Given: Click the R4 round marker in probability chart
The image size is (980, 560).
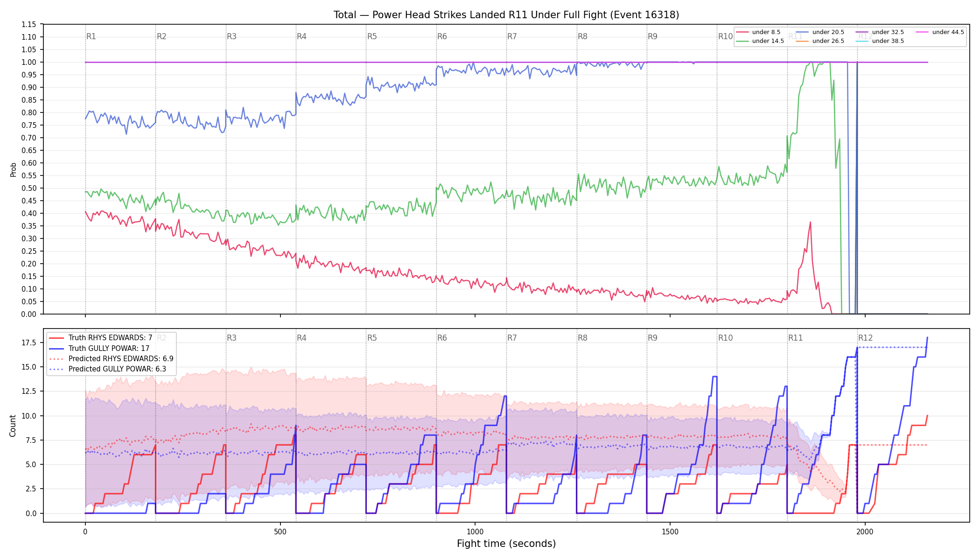Looking at the screenshot, I should coord(301,36).
